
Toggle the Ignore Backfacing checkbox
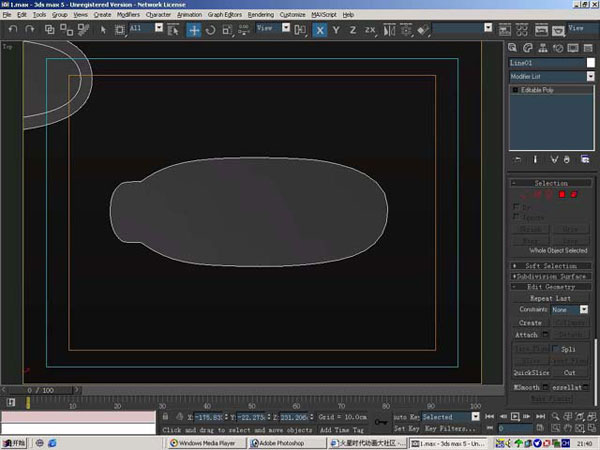(x=517, y=217)
